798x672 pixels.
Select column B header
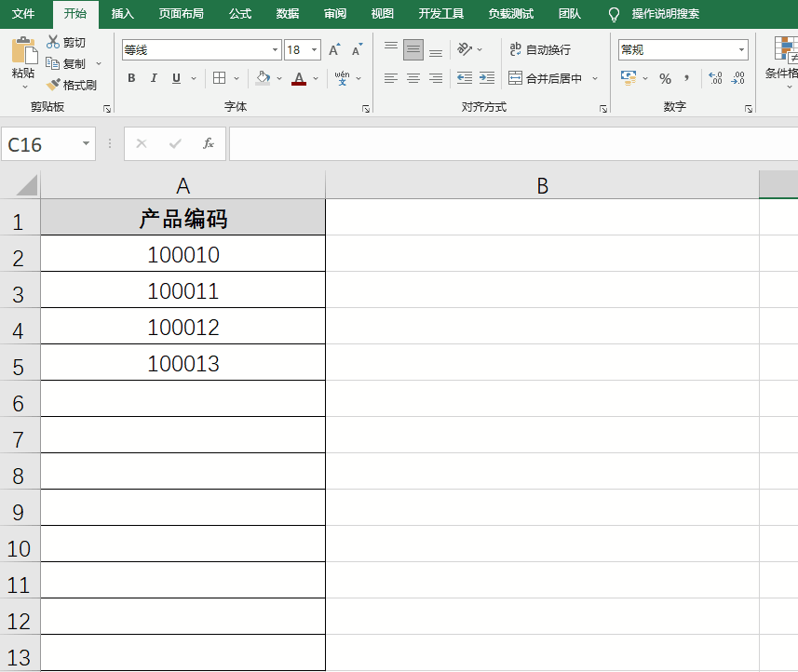pos(543,185)
